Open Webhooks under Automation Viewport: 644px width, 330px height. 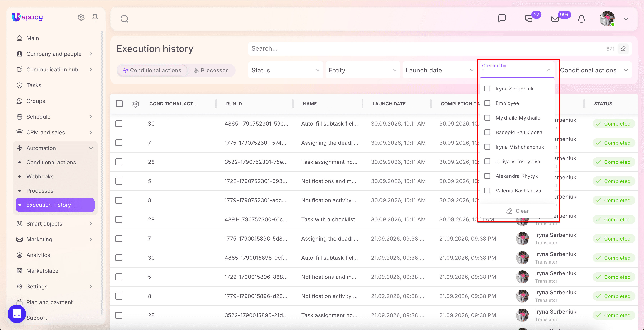click(40, 176)
